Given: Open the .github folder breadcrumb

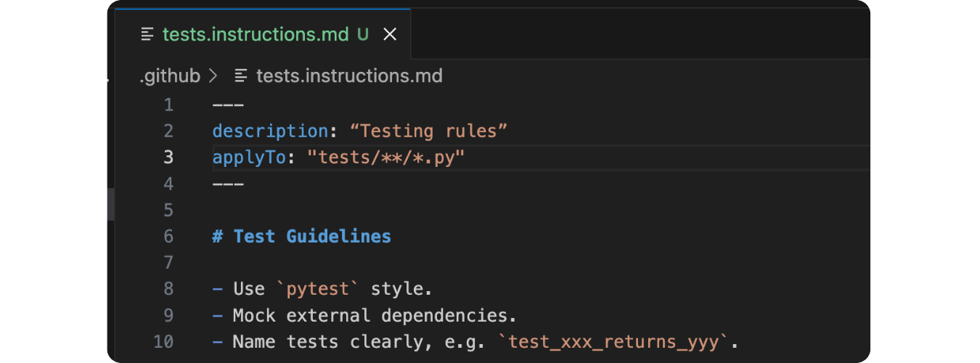Looking at the screenshot, I should click(x=170, y=76).
